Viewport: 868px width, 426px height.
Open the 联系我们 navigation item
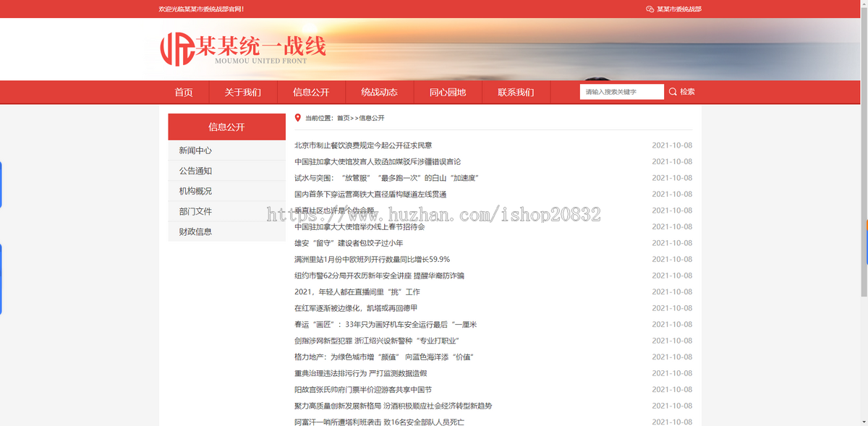point(516,93)
